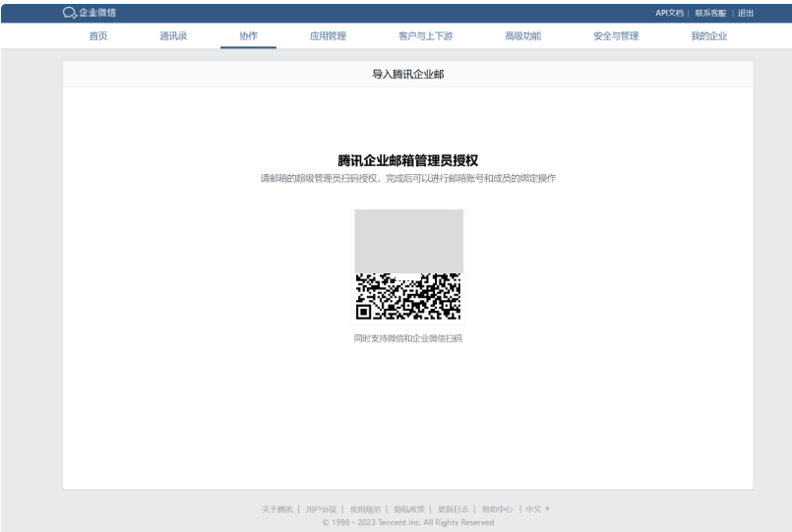This screenshot has height=532, width=792.
Task: Open the 更新日志 footer link
Action: pos(454,509)
